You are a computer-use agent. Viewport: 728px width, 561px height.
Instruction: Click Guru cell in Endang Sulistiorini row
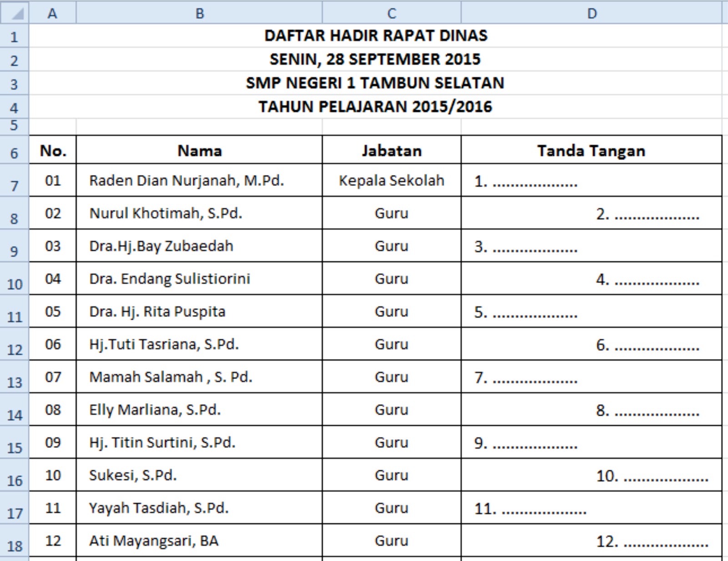[x=391, y=279]
